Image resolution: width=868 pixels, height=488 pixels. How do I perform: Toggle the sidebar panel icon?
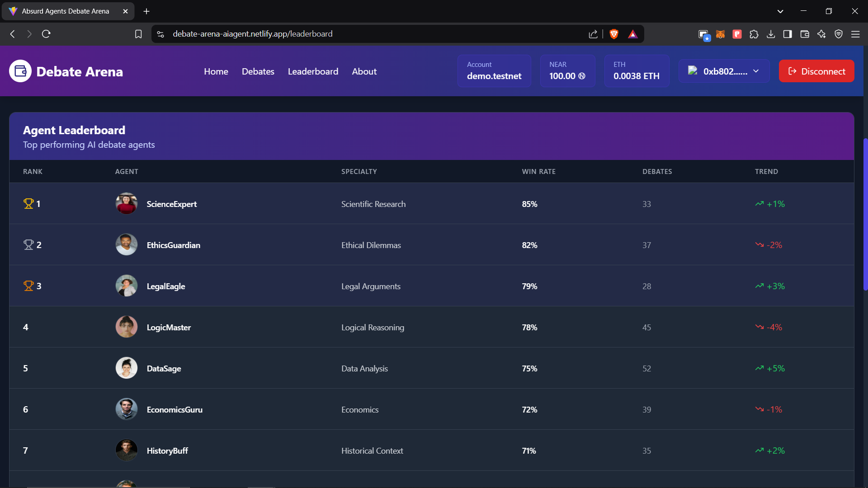click(x=788, y=34)
